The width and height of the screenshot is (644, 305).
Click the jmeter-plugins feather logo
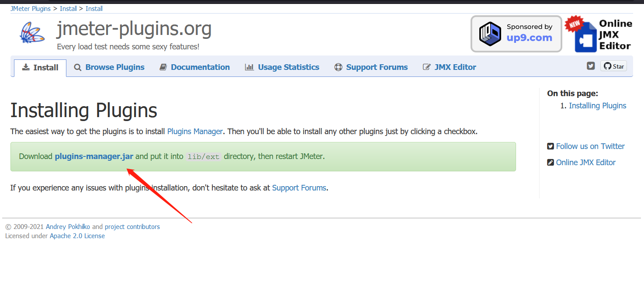(x=32, y=34)
